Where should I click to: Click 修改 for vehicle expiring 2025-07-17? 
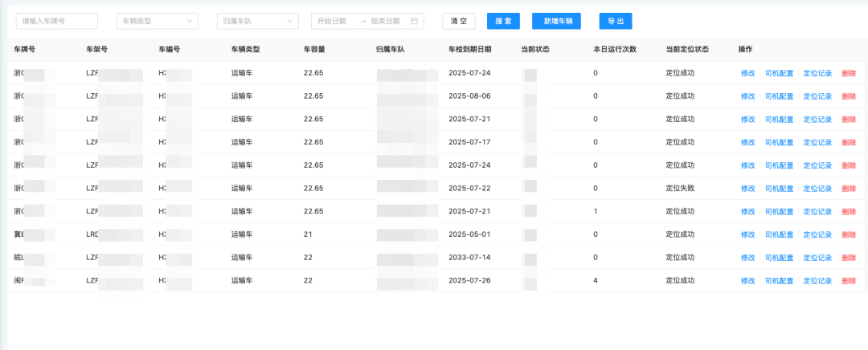click(747, 142)
